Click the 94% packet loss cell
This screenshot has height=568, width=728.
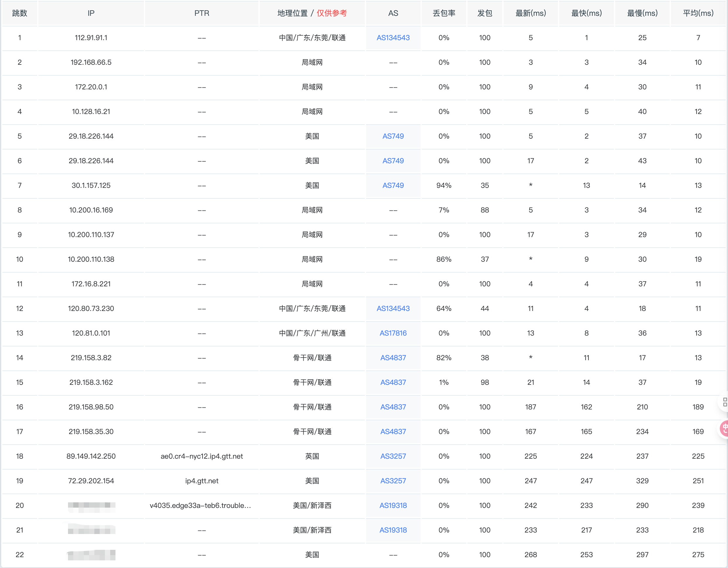pos(444,185)
